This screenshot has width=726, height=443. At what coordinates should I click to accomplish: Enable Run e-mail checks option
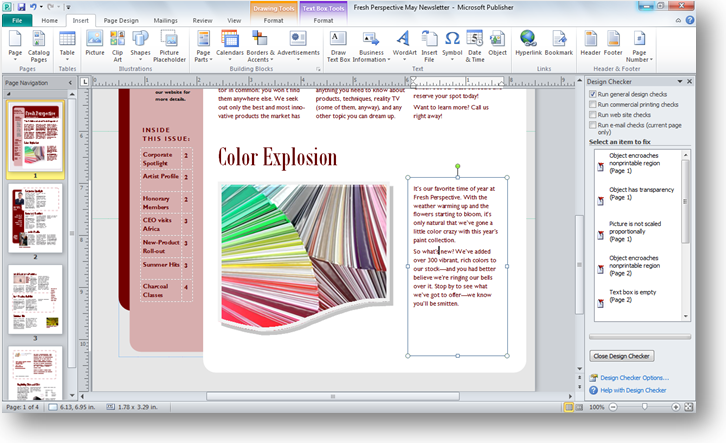(592, 125)
